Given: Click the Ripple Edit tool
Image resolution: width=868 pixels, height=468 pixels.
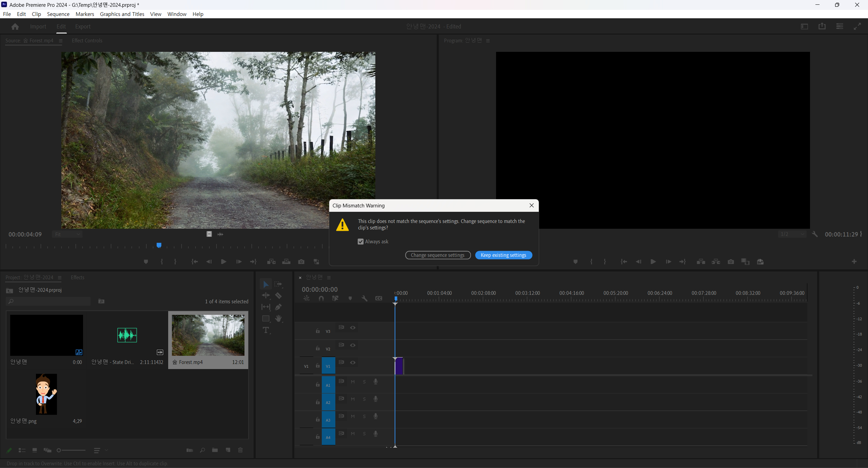Looking at the screenshot, I should 266,296.
